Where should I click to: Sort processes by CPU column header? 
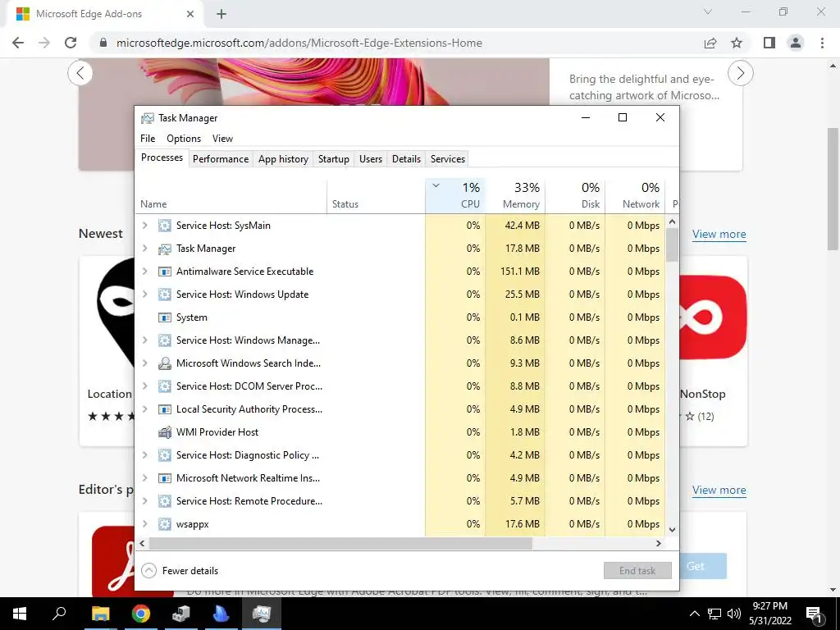coord(455,196)
